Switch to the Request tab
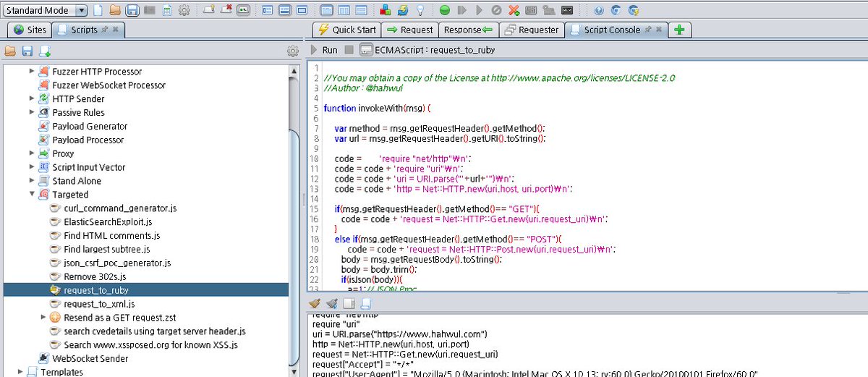 coord(410,30)
